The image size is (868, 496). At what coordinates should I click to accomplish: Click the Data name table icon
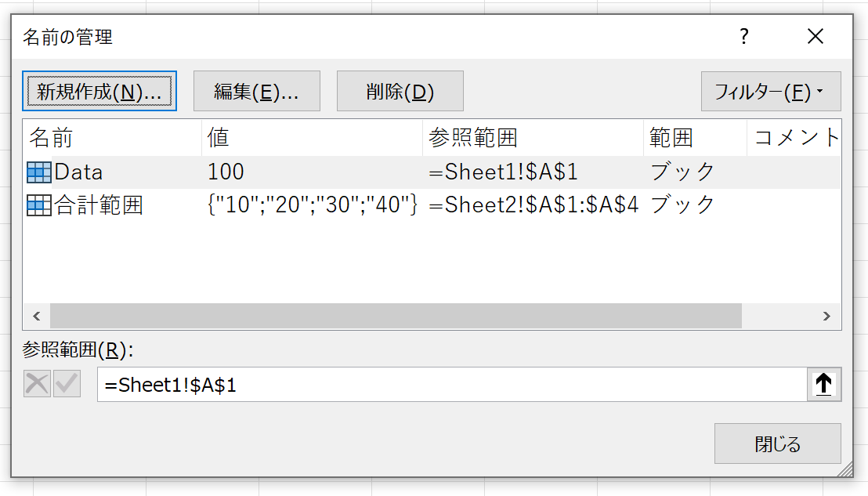[38, 172]
